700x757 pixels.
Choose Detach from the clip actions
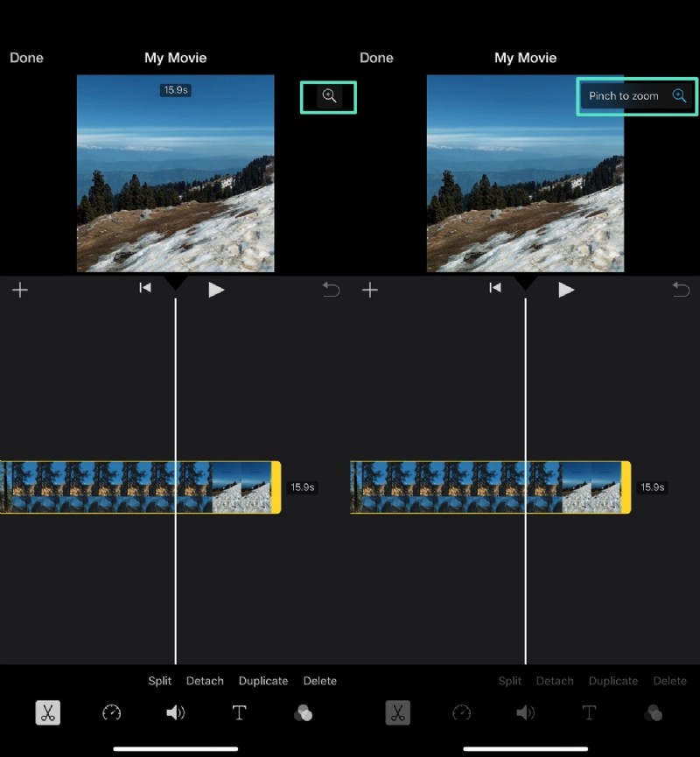(x=205, y=680)
